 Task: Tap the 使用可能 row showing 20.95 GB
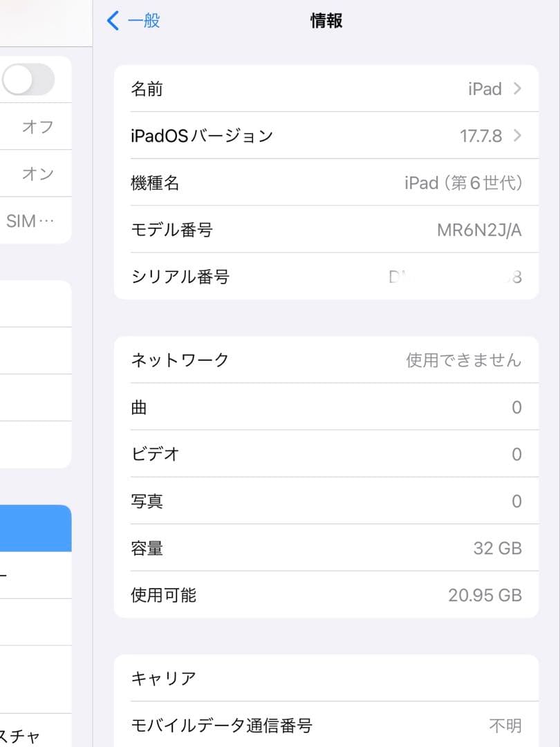pos(325,596)
